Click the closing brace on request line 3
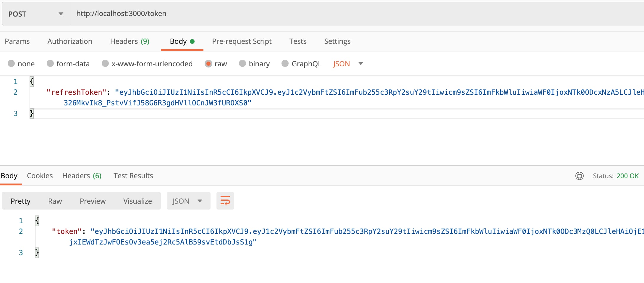The width and height of the screenshot is (644, 283). 32,114
